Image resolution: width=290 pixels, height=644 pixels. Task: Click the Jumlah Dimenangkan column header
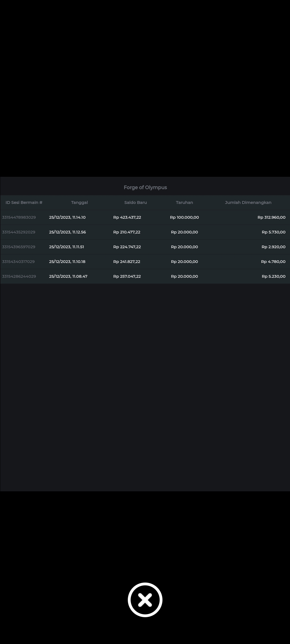tap(248, 203)
